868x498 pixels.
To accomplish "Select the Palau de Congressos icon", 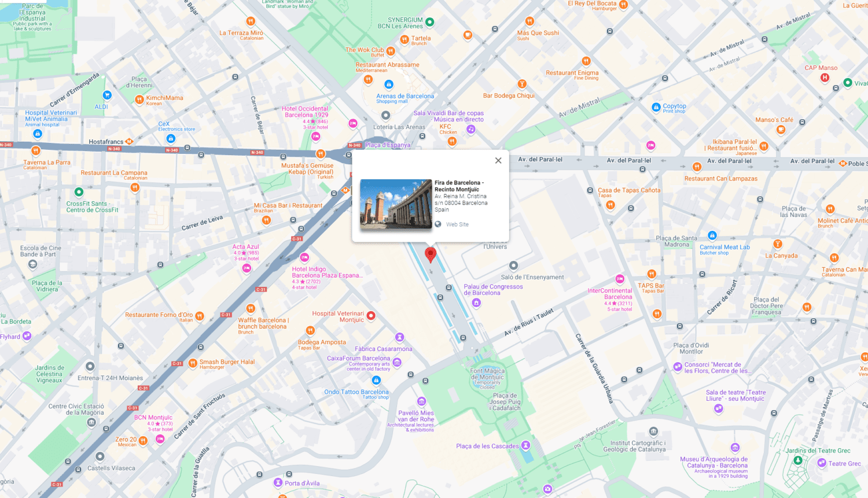I will click(476, 303).
